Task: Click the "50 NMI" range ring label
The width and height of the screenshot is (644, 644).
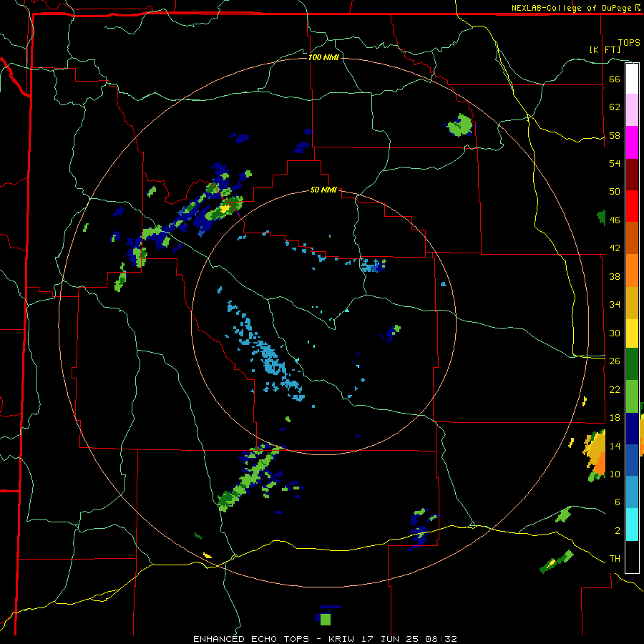Action: 323,190
